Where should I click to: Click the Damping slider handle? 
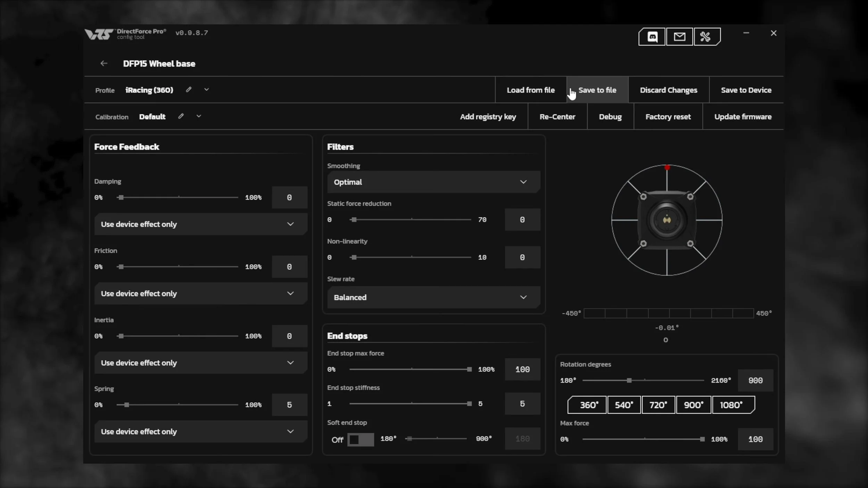pos(120,197)
